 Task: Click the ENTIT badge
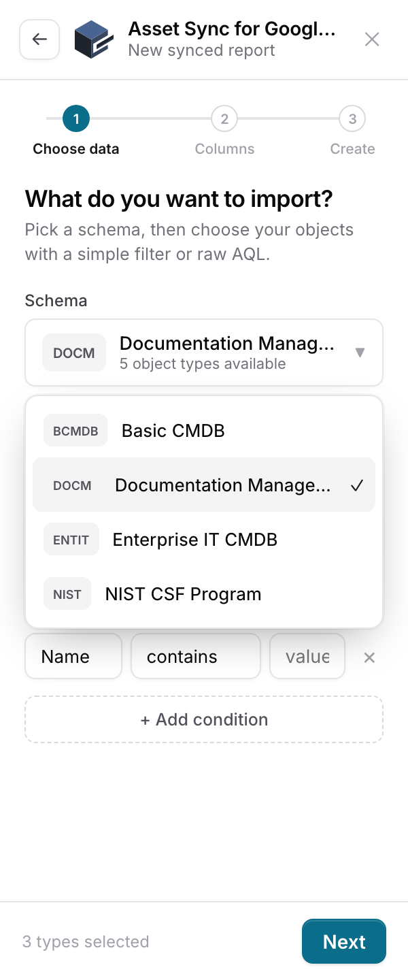click(71, 540)
